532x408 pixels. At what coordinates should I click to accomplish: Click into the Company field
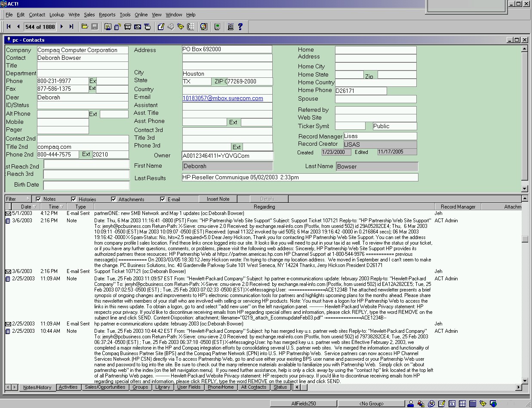[x=83, y=50]
